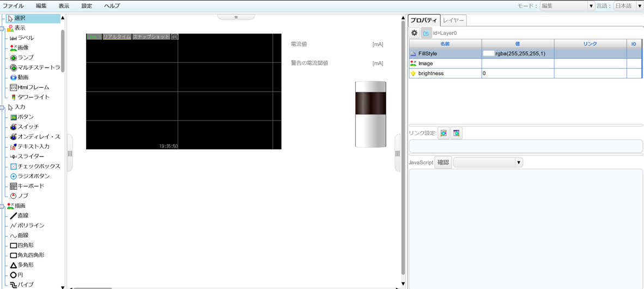Screen dimensions: 644x289
Task: Click the リアルタイム chart button
Action: point(117,37)
